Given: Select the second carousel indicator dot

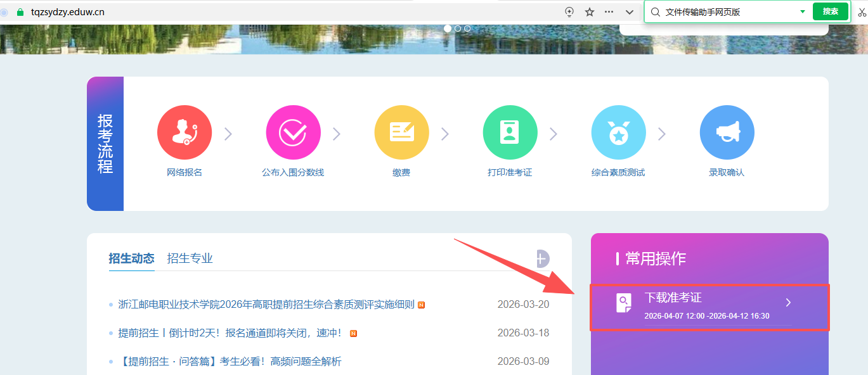Looking at the screenshot, I should 458,29.
